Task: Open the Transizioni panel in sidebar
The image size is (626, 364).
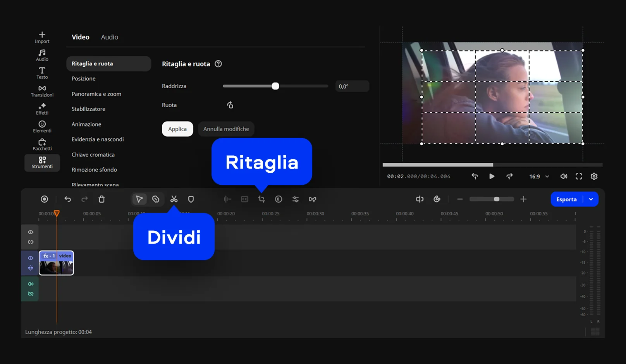Action: 42,91
